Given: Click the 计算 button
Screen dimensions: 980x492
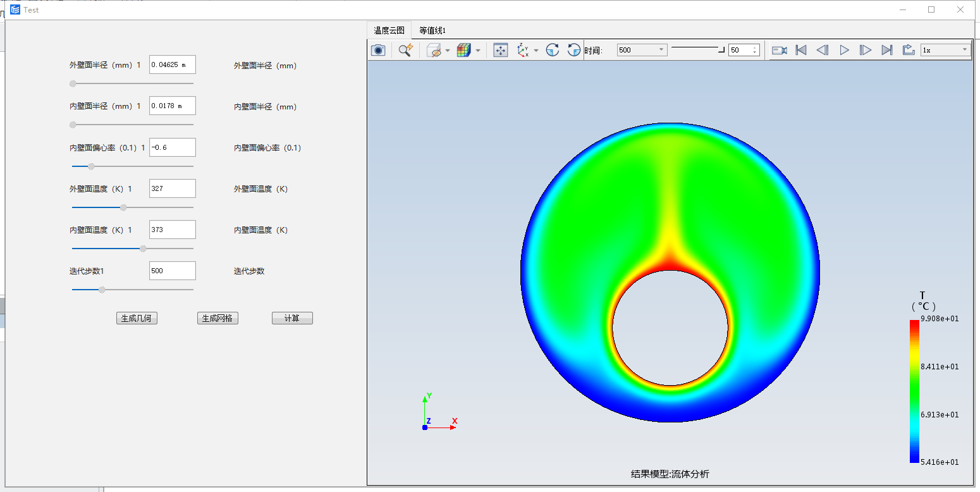Looking at the screenshot, I should [292, 318].
